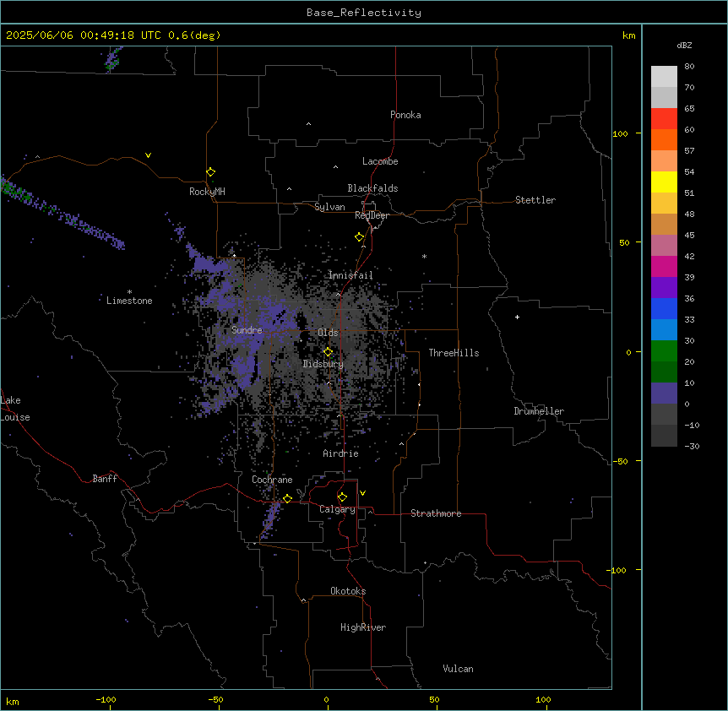Select the bright orange 57-60 dBZ legend swatch

pyautogui.click(x=664, y=139)
